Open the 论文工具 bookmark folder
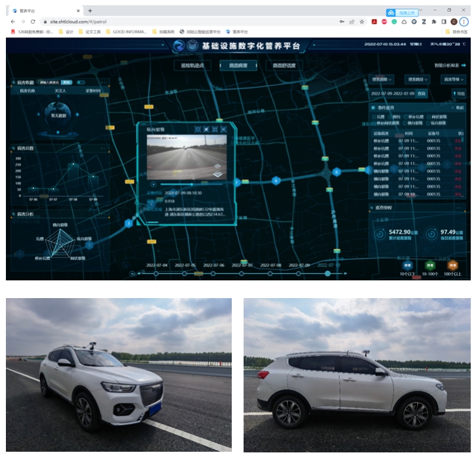The image size is (476, 457). (x=89, y=32)
